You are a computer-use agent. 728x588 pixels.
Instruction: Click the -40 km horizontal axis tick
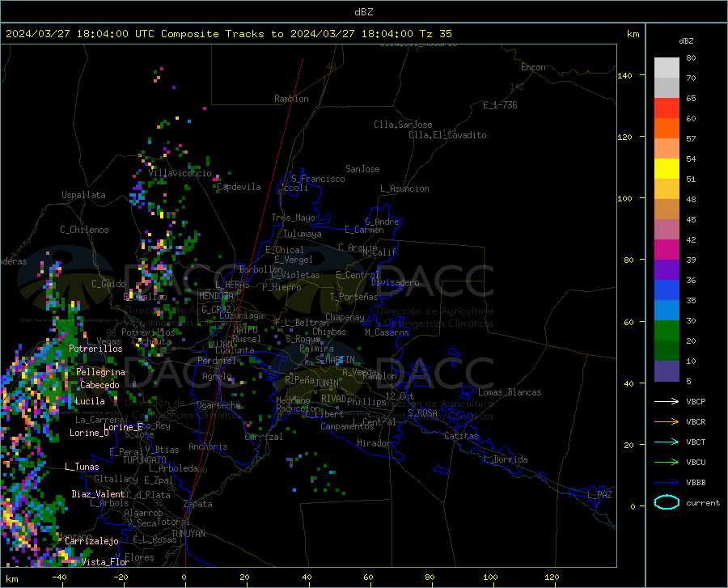59,577
